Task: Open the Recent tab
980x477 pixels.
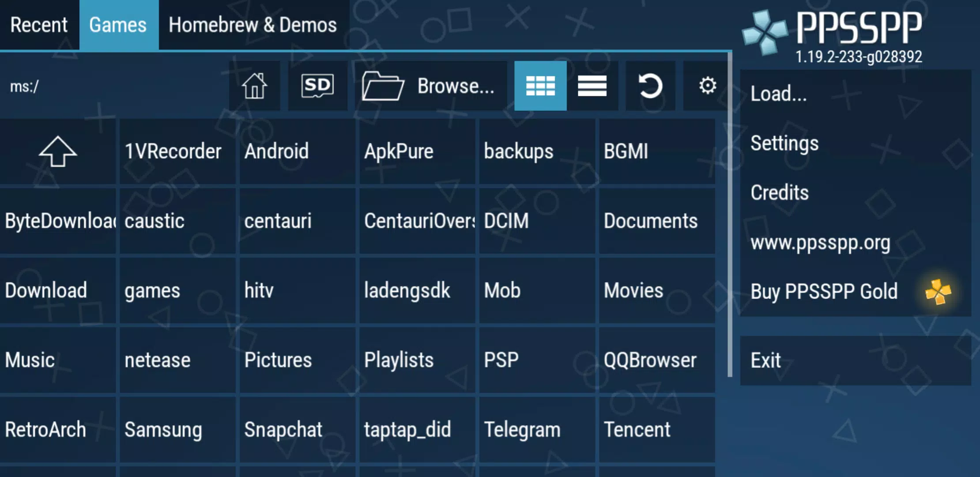Action: pyautogui.click(x=39, y=25)
